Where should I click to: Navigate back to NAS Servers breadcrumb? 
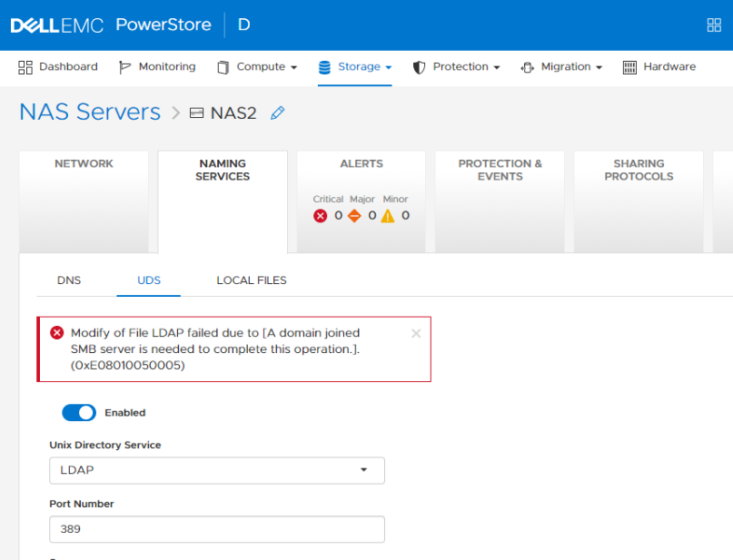(x=90, y=113)
